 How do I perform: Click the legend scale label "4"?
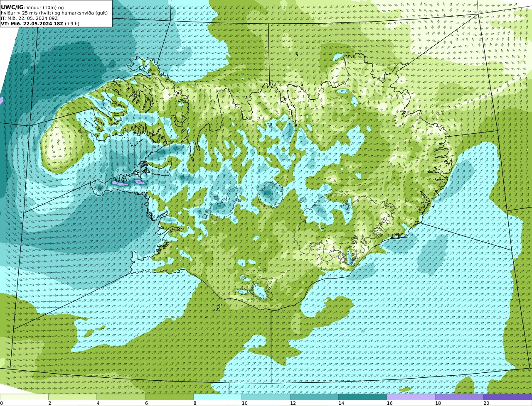click(x=98, y=403)
